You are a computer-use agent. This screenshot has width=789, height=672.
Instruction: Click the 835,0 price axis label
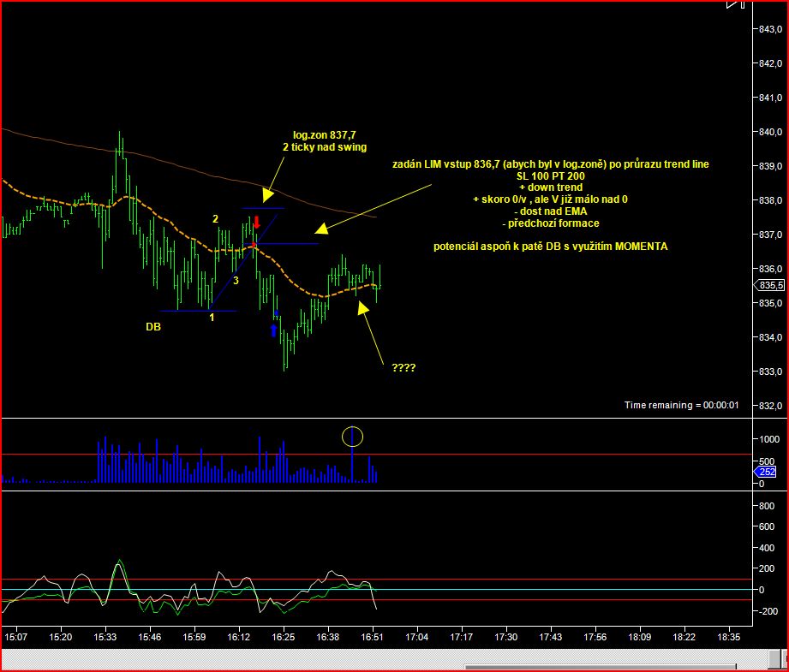(770, 303)
